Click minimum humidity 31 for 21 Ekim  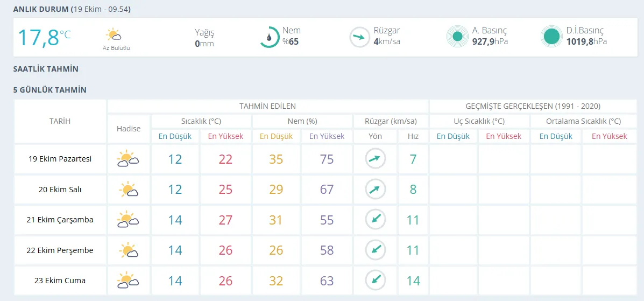[x=277, y=220]
